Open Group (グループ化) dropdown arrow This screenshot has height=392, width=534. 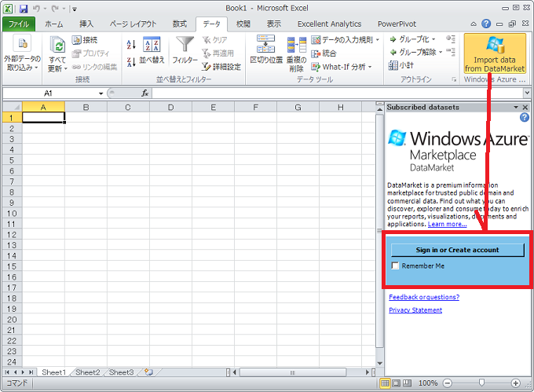[x=433, y=39]
